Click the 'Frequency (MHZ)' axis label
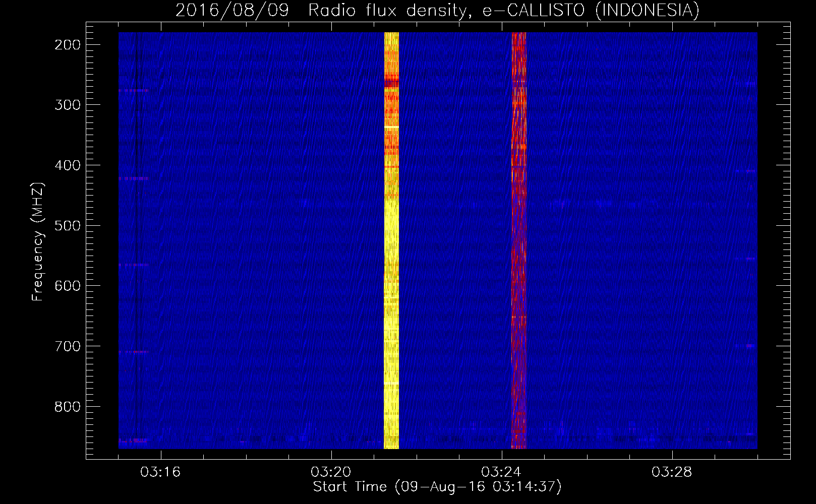Viewport: 816px width, 504px height. coord(38,241)
